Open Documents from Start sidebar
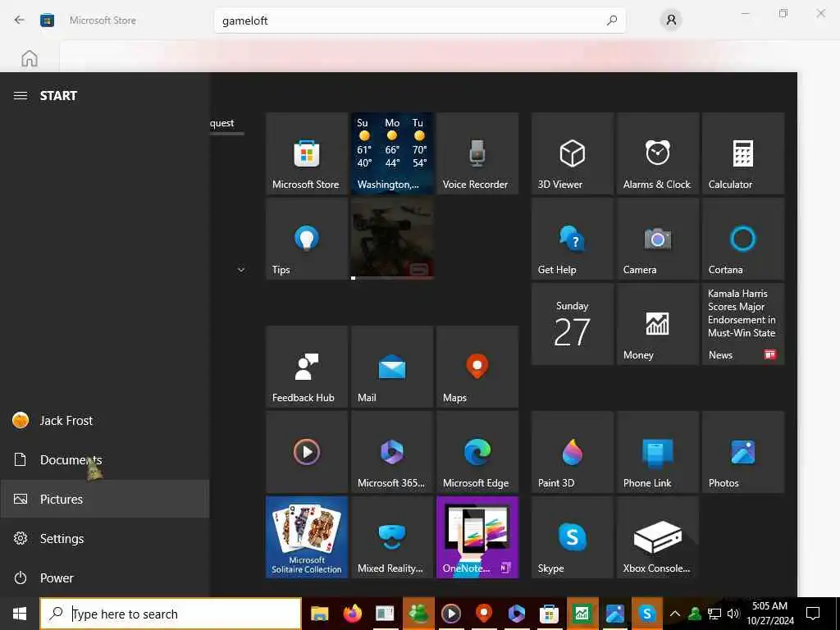Viewport: 840px width, 630px height. pyautogui.click(x=104, y=459)
